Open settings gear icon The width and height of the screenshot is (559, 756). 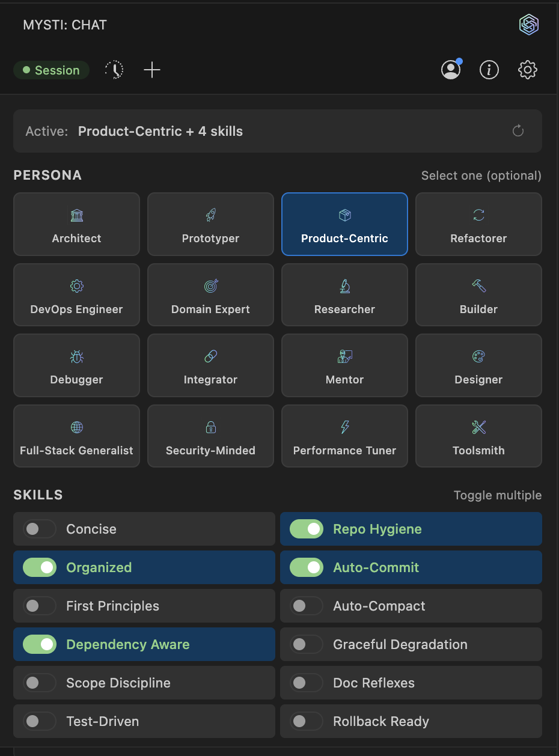[x=528, y=70]
